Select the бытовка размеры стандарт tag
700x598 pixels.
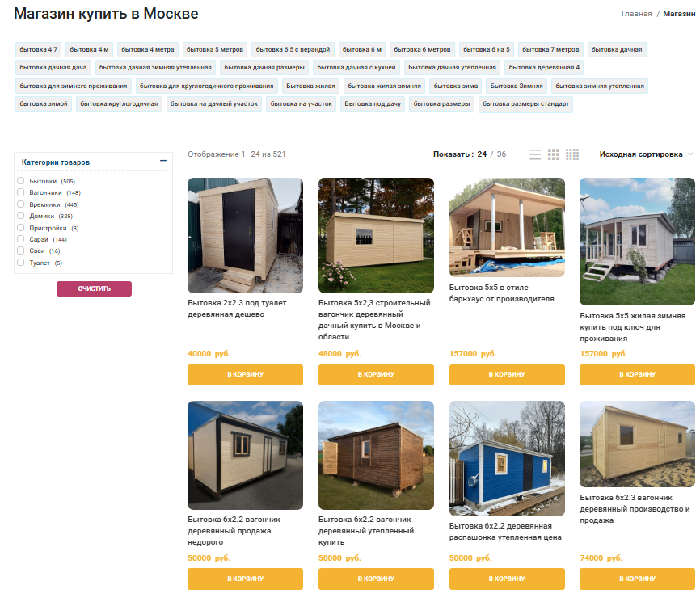pyautogui.click(x=525, y=104)
